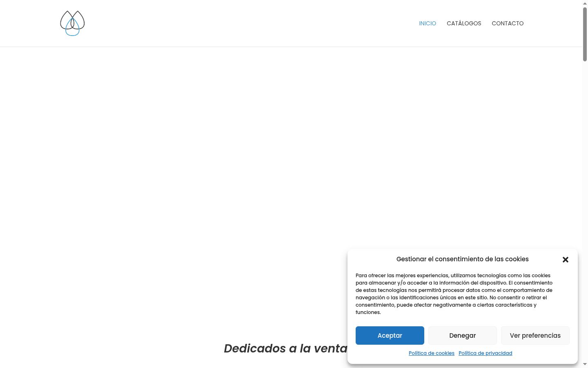Click the page scrollbar down arrow
Image resolution: width=588 pixels, height=368 pixels.
585,364
